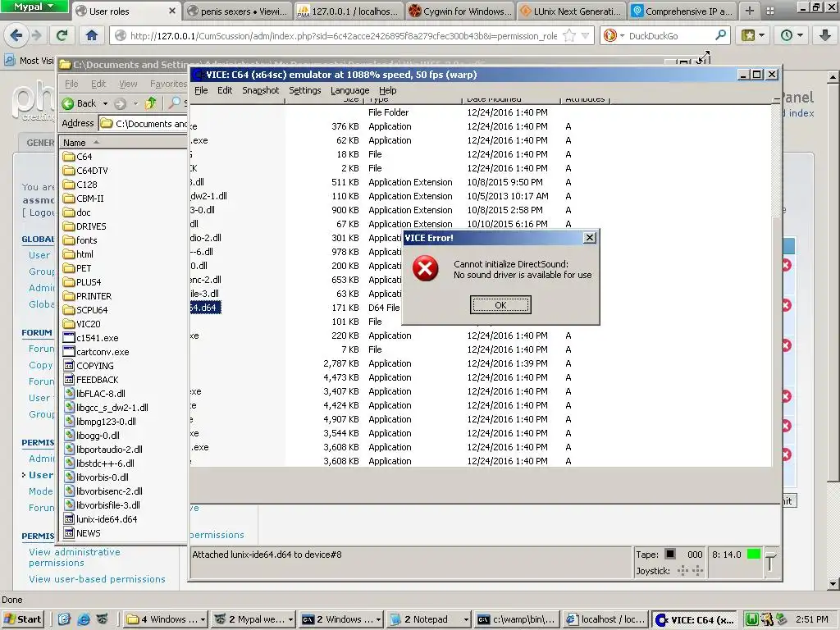
Task: Click the Internet Explorer quick launch icon
Action: point(84,619)
